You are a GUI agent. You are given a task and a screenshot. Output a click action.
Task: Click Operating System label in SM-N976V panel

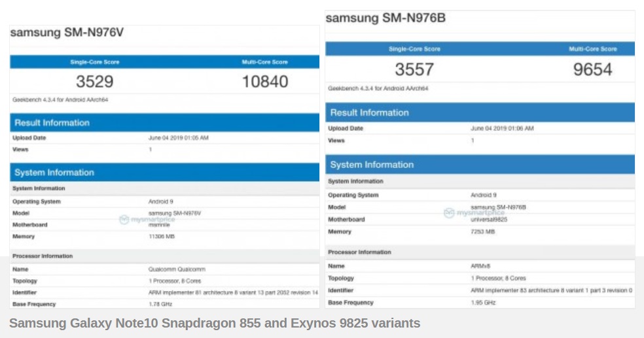pyautogui.click(x=37, y=201)
